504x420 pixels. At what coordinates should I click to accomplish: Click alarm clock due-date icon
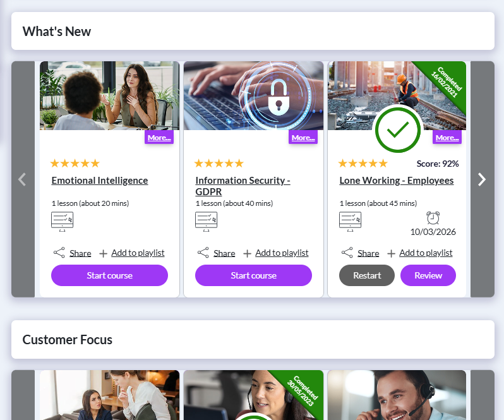pos(433,218)
